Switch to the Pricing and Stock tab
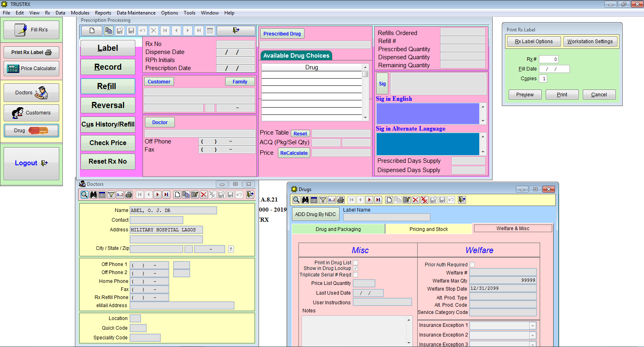The image size is (644, 347). point(429,229)
